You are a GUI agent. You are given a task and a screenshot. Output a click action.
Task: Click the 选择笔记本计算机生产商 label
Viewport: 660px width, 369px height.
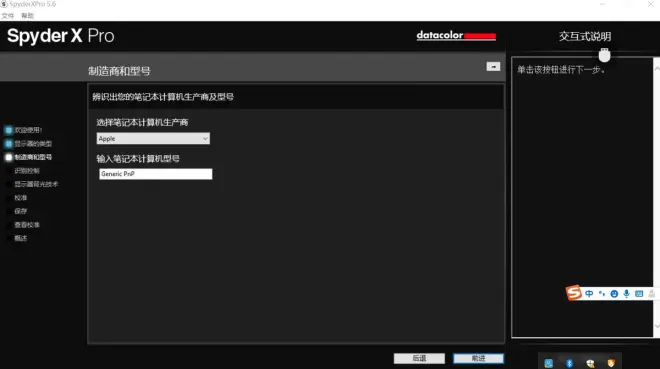coord(142,122)
